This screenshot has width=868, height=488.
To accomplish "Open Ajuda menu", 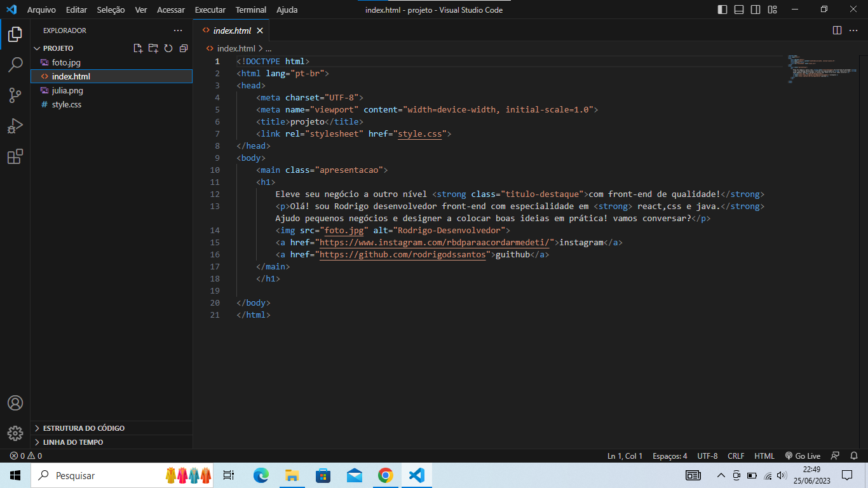I will [287, 10].
